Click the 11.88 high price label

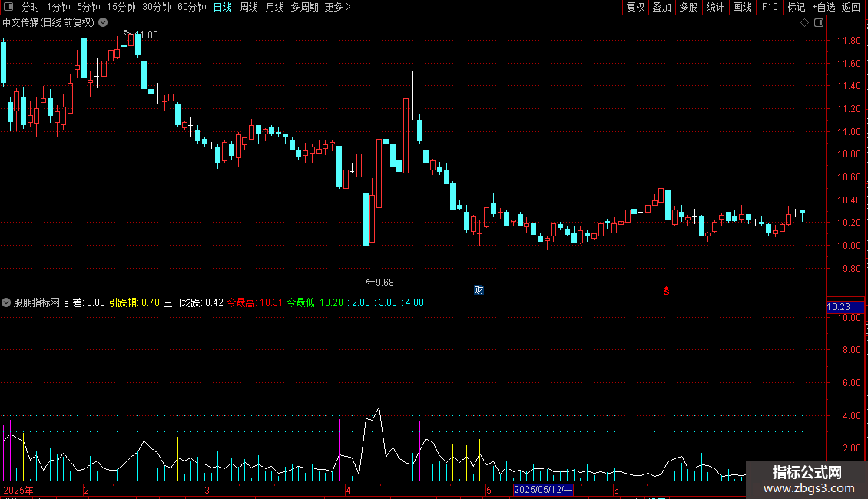146,35
